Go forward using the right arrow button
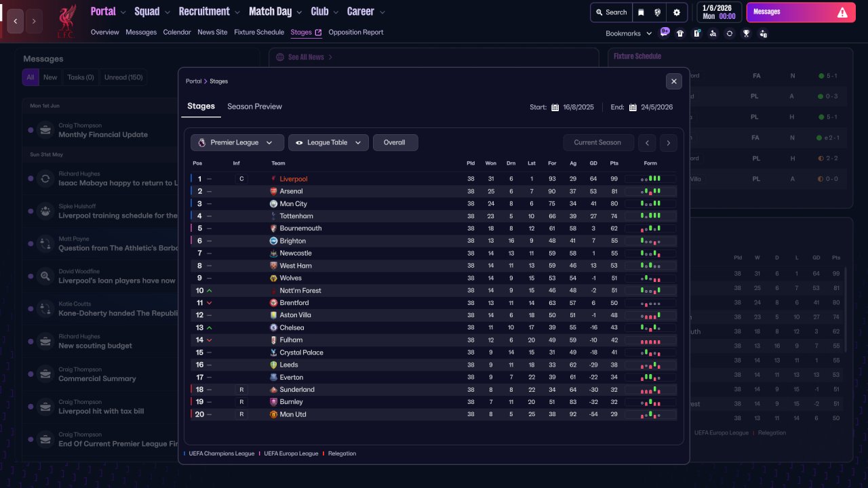 pyautogui.click(x=34, y=21)
